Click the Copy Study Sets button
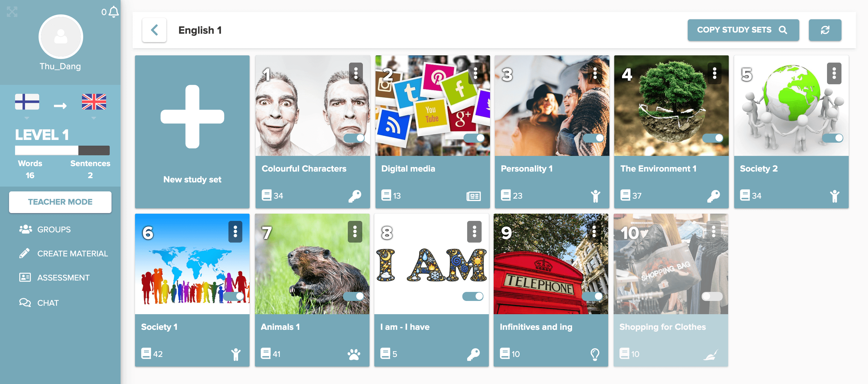 [743, 30]
